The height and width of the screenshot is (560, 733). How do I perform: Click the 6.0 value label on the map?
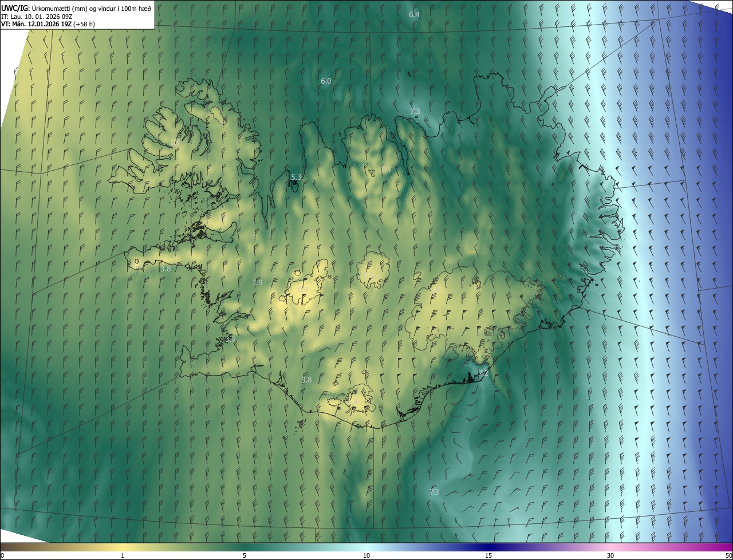326,81
